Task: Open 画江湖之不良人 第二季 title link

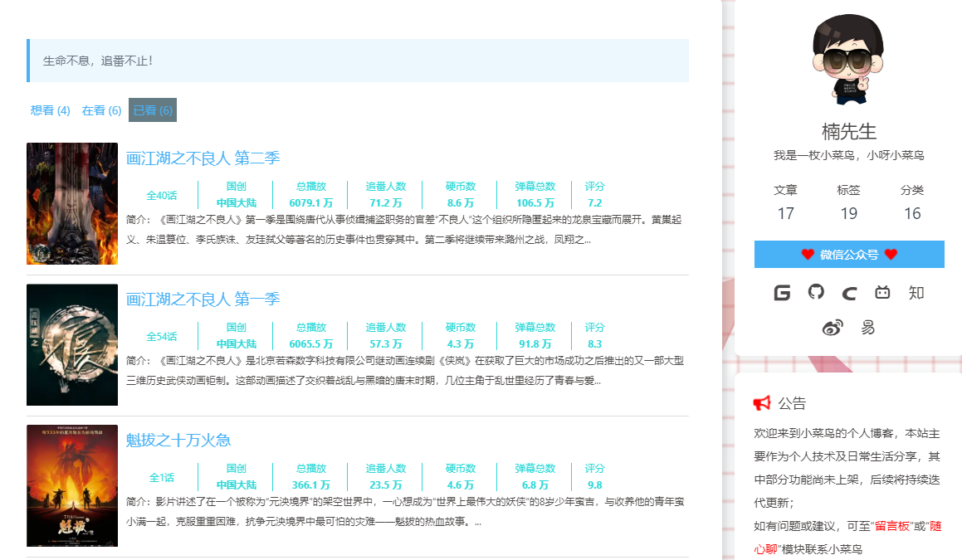Action: click(203, 158)
